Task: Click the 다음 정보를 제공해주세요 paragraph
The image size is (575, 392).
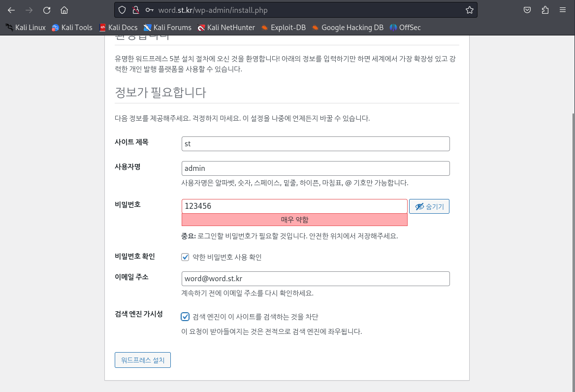Action: click(x=242, y=119)
